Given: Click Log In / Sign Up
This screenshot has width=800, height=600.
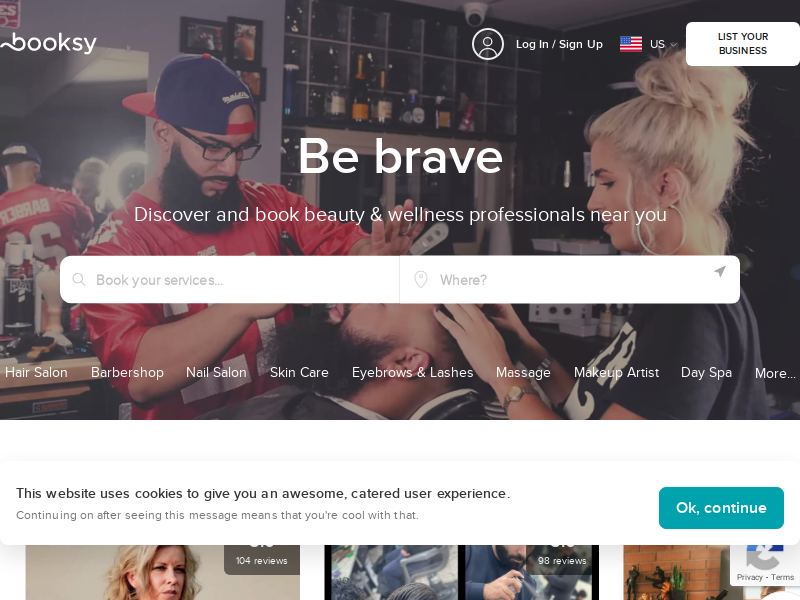Looking at the screenshot, I should (x=559, y=44).
